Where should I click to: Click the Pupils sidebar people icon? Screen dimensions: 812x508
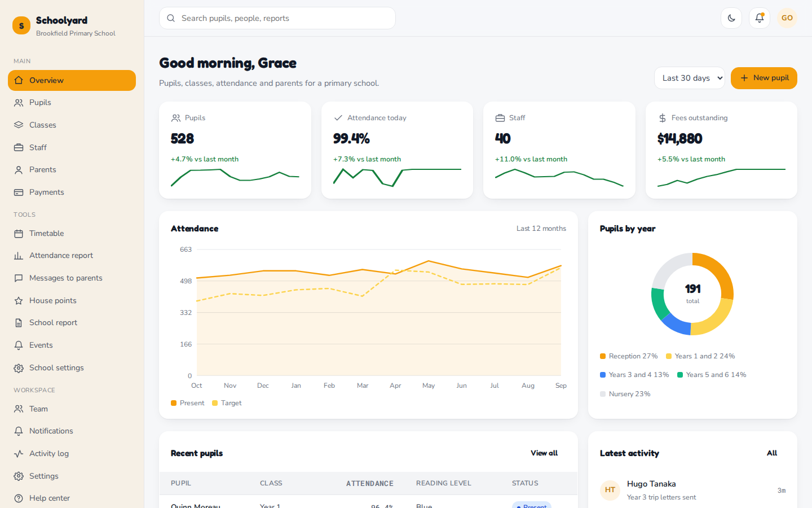tap(19, 103)
